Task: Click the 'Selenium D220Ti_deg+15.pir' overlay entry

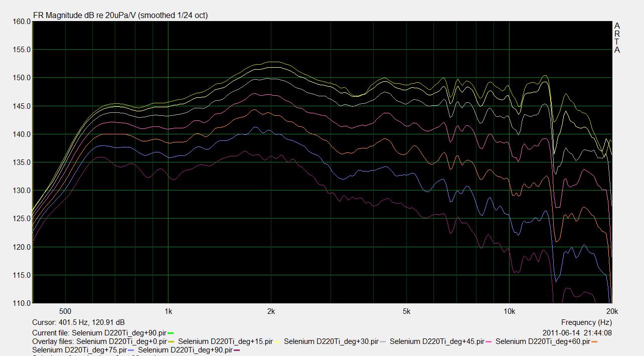Action: pos(225,341)
